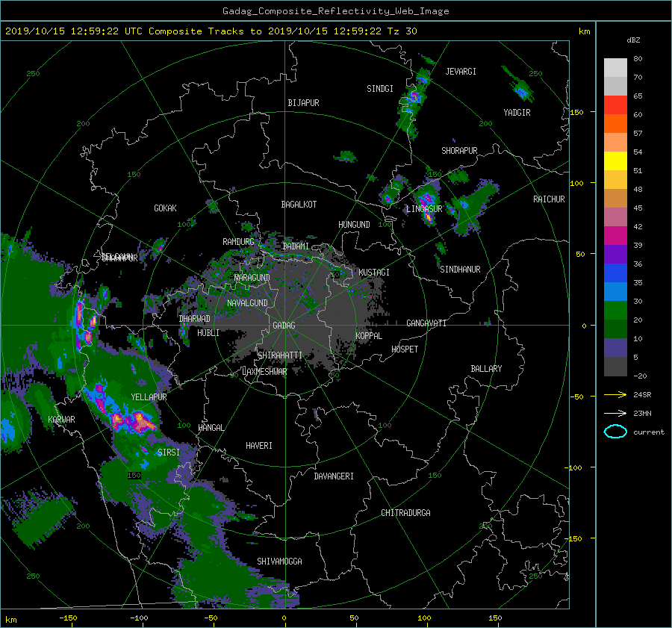This screenshot has width=672, height=628.
Task: Click the DAVANGERI city label
Action: [334, 476]
